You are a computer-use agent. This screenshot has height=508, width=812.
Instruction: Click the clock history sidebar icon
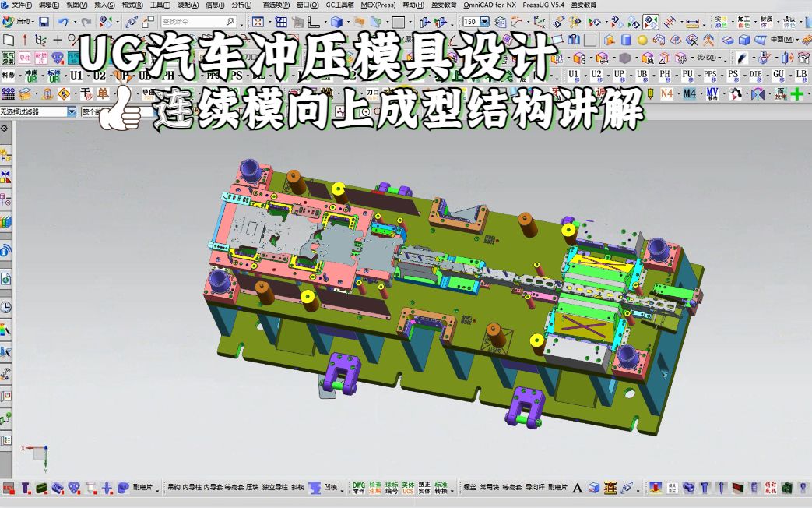point(5,308)
